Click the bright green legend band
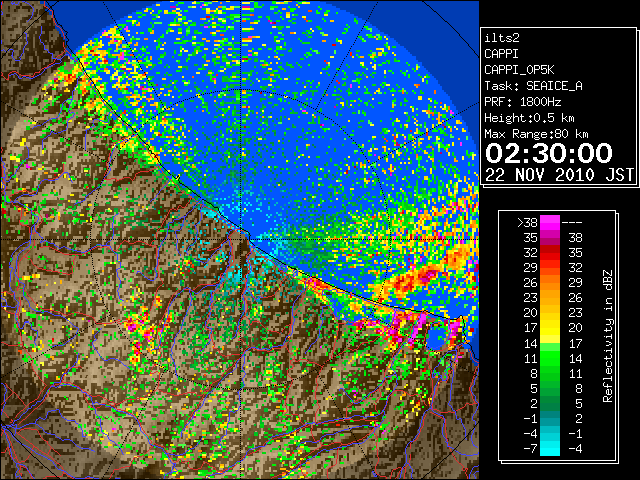The image size is (640, 480). [x=550, y=358]
